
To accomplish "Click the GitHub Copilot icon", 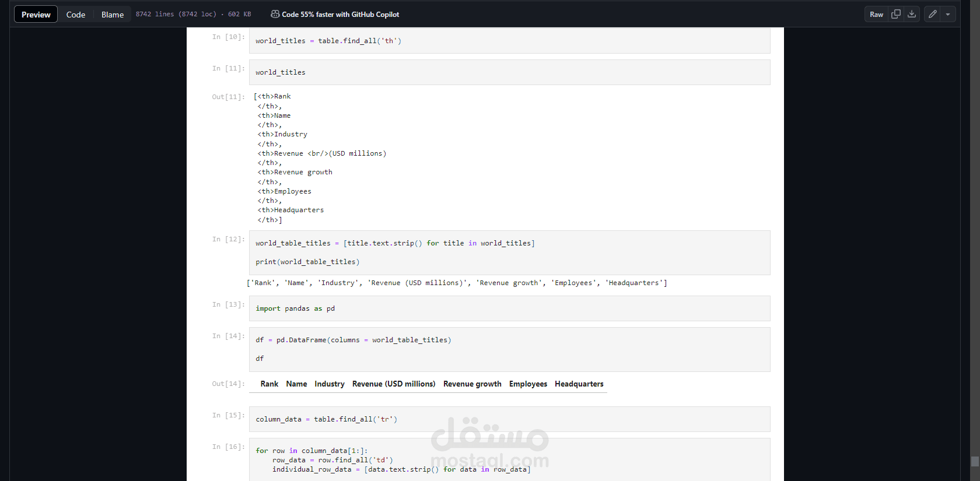I will pyautogui.click(x=275, y=14).
